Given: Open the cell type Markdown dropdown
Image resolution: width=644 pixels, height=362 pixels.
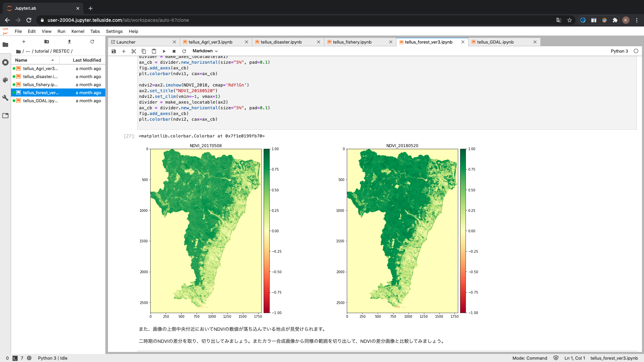Looking at the screenshot, I should point(205,51).
